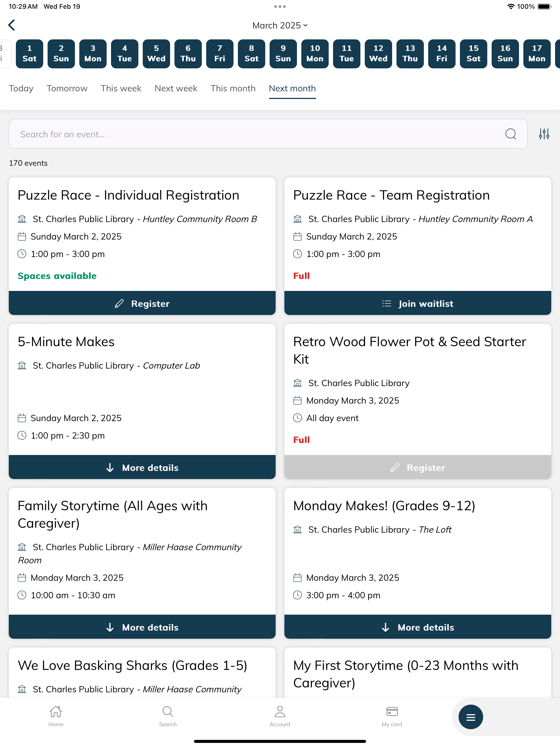Select the Next week filter tab
The width and height of the screenshot is (560, 747).
tap(176, 89)
